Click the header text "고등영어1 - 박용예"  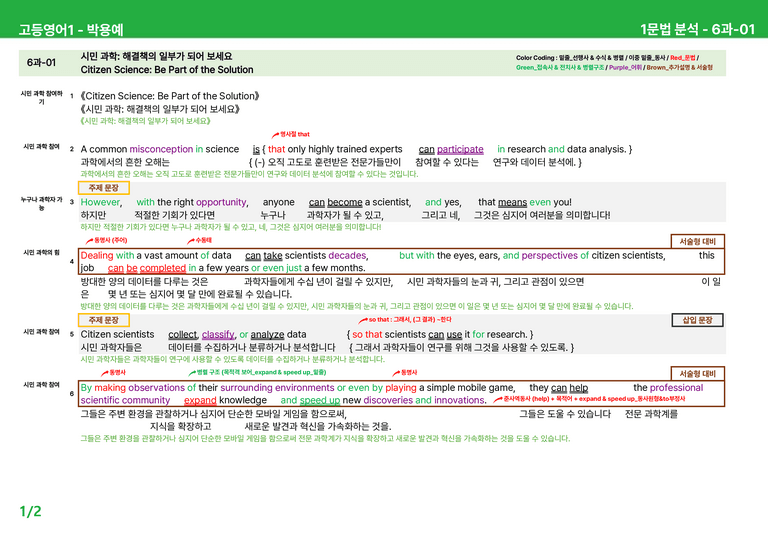pos(71,29)
